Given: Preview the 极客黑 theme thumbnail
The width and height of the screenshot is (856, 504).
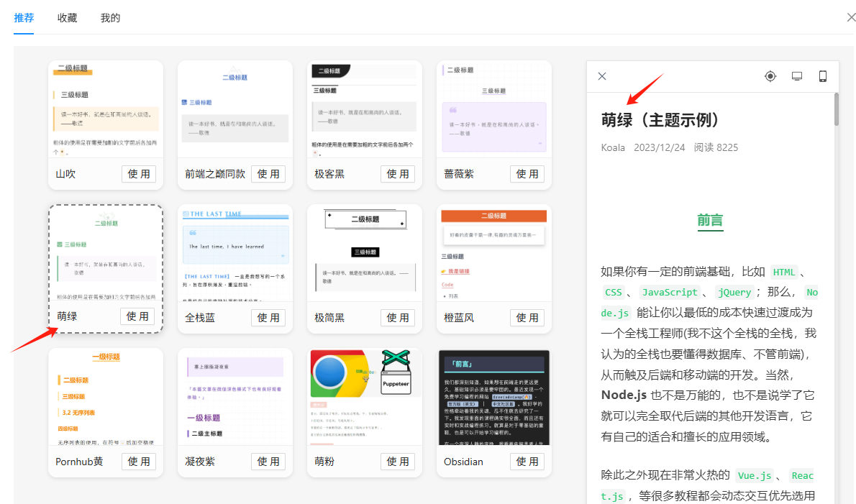Looking at the screenshot, I should (365, 109).
